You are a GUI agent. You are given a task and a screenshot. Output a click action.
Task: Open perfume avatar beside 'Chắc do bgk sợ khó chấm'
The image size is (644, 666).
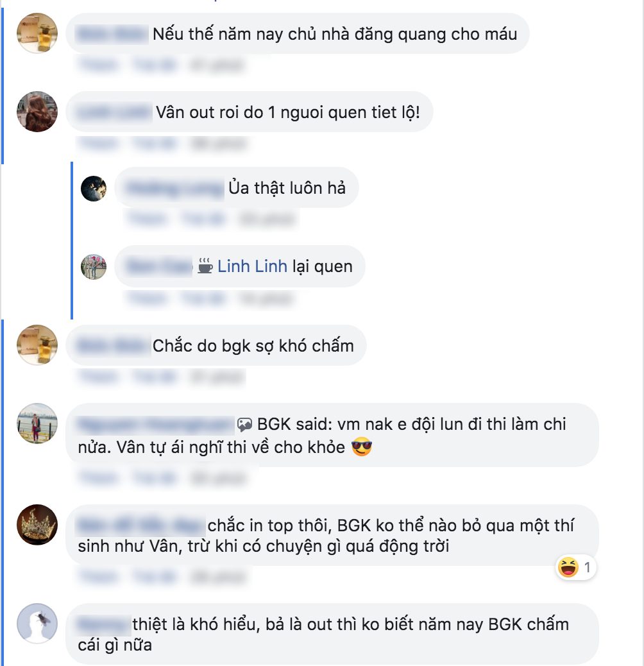[37, 345]
